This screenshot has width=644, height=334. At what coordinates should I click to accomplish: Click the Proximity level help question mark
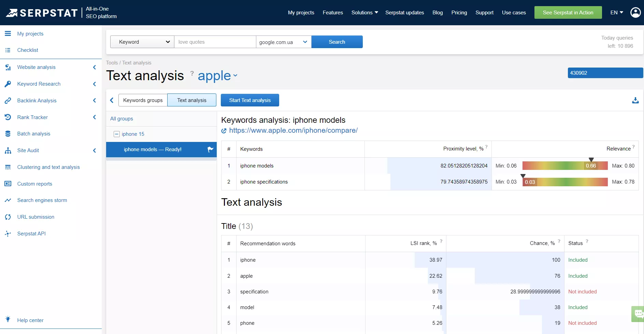(x=486, y=147)
